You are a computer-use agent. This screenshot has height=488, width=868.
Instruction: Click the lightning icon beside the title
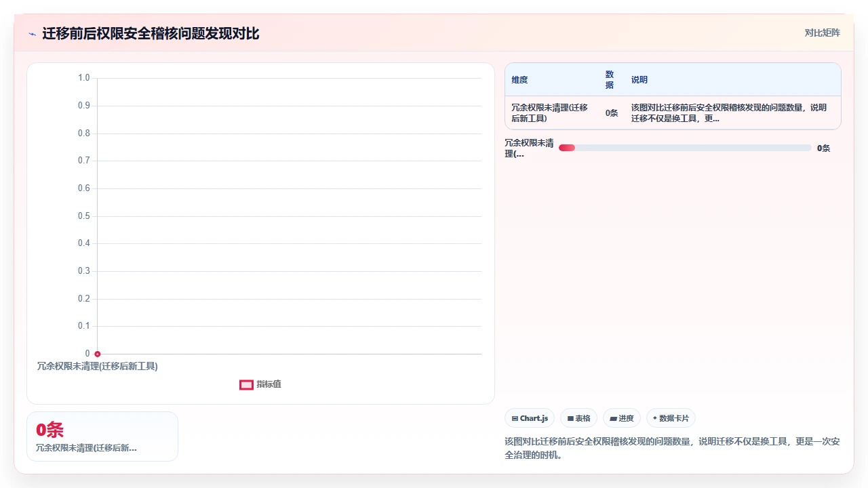tap(32, 34)
